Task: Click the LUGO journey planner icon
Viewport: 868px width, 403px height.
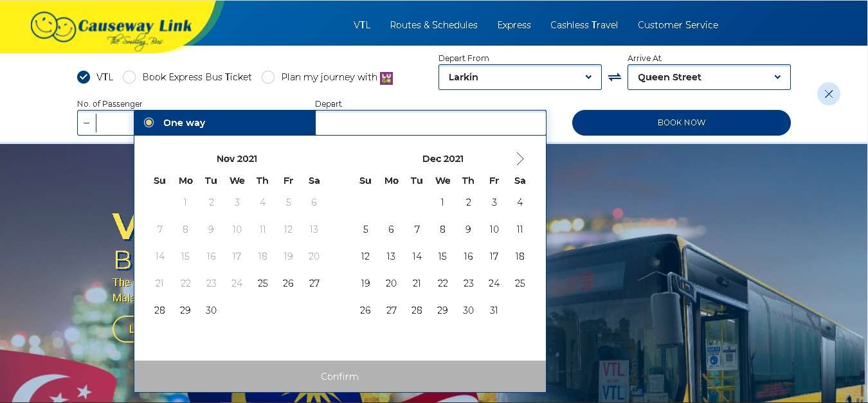Action: (386, 78)
